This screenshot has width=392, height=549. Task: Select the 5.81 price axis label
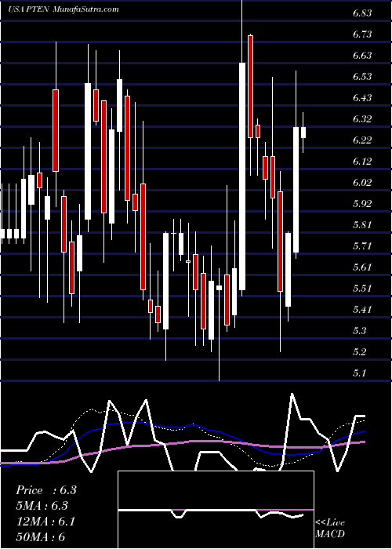[x=362, y=225]
